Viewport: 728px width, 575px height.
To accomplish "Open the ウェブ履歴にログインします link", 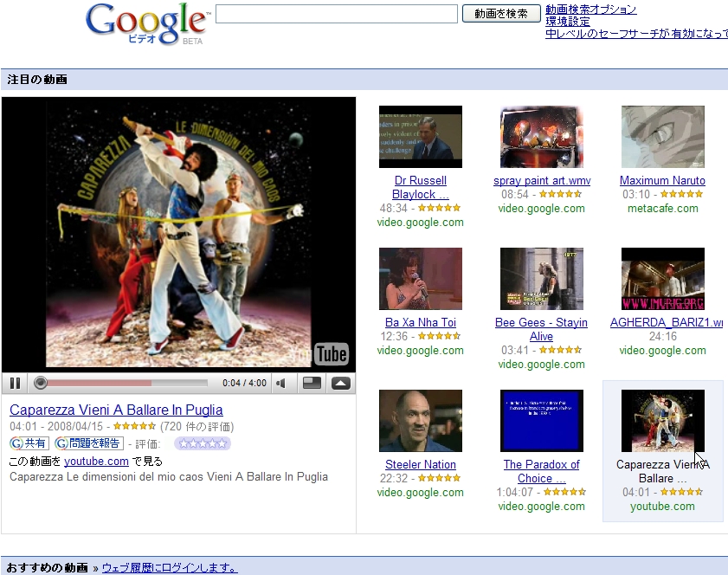I will (x=170, y=567).
